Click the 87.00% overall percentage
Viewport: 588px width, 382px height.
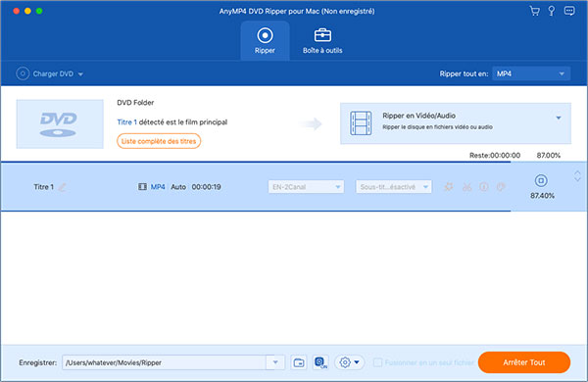point(548,155)
